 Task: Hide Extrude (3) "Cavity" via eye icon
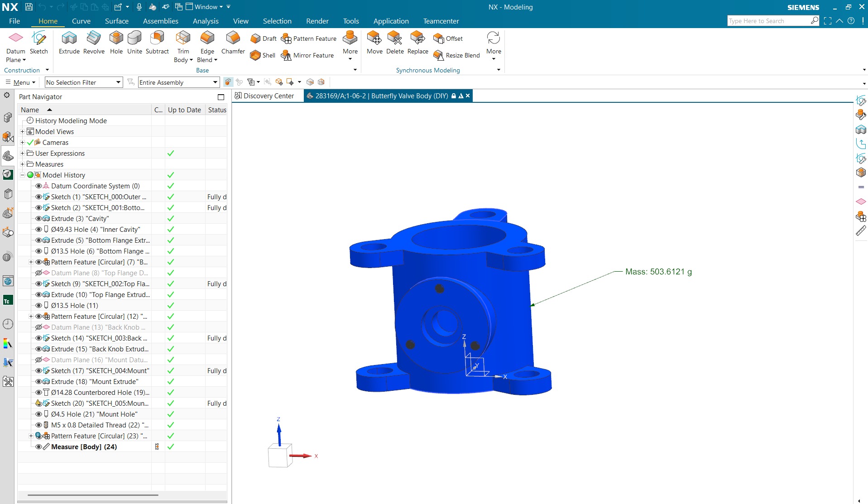(38, 219)
